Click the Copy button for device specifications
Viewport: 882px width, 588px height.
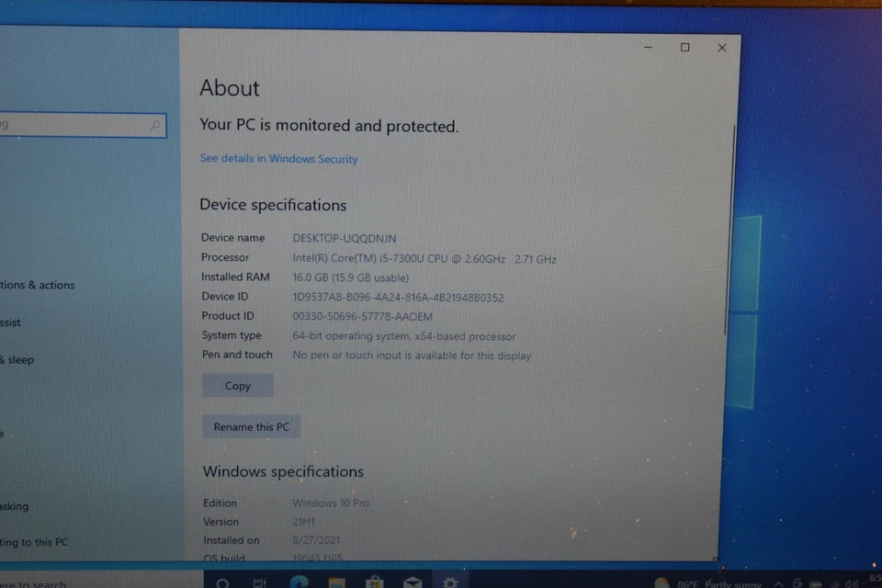pyautogui.click(x=237, y=385)
